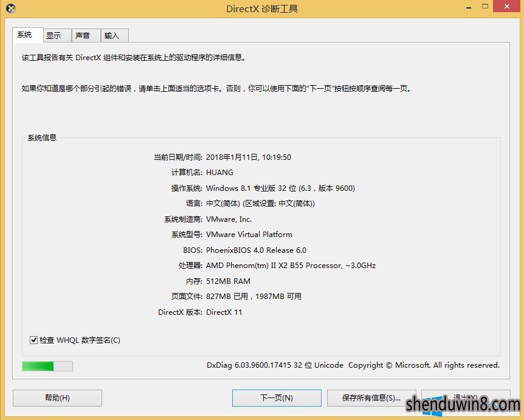Click the 页面文件 field label
Image resolution: width=524 pixels, height=420 pixels.
tap(187, 297)
